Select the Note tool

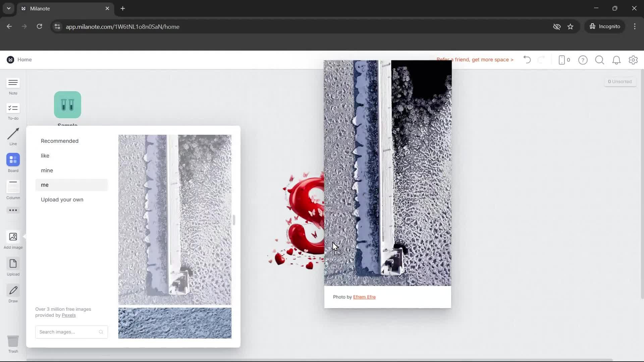pyautogui.click(x=13, y=86)
